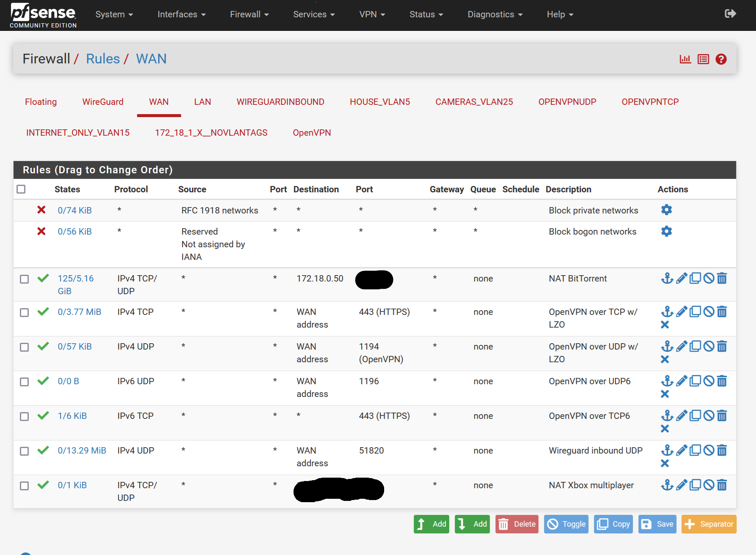
Task: Switch to the CAMERAS_VLAN25 tab
Action: pyautogui.click(x=474, y=102)
